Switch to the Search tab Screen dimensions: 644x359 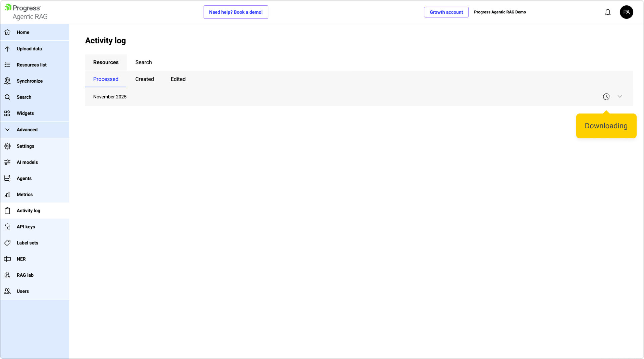pyautogui.click(x=144, y=62)
